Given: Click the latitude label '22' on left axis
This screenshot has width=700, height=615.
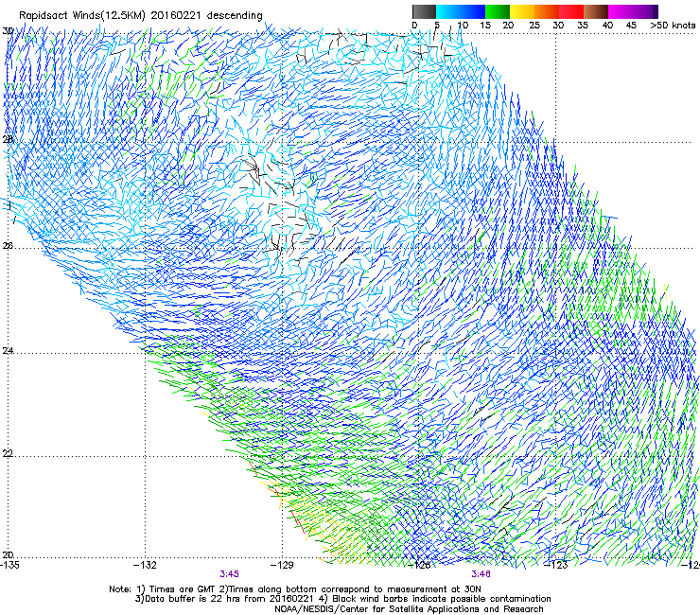Looking at the screenshot, I should tap(8, 453).
